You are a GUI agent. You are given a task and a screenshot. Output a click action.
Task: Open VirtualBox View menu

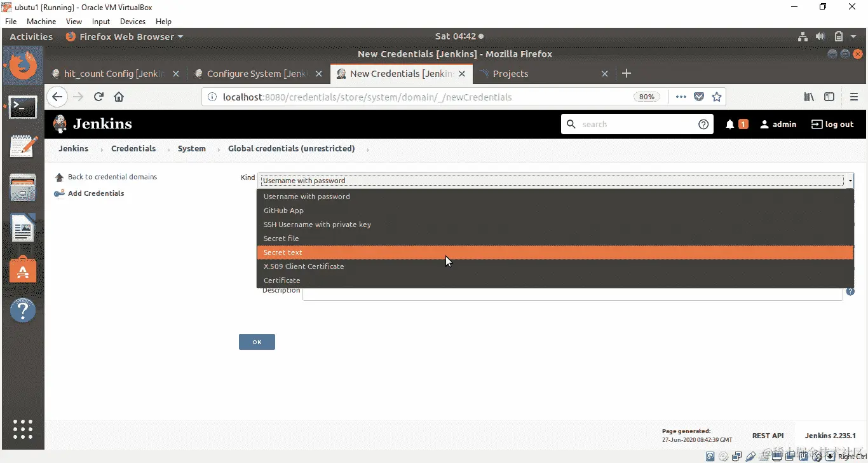[74, 22]
